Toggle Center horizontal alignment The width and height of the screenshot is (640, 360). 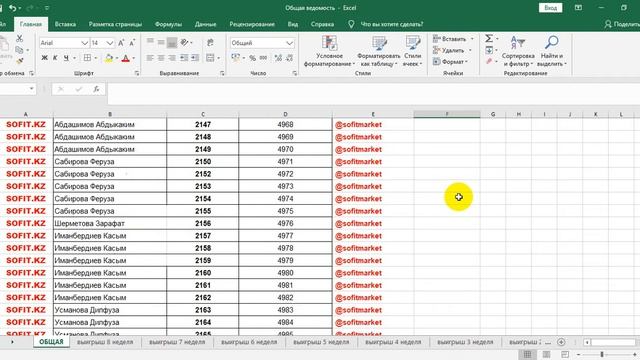(x=161, y=58)
